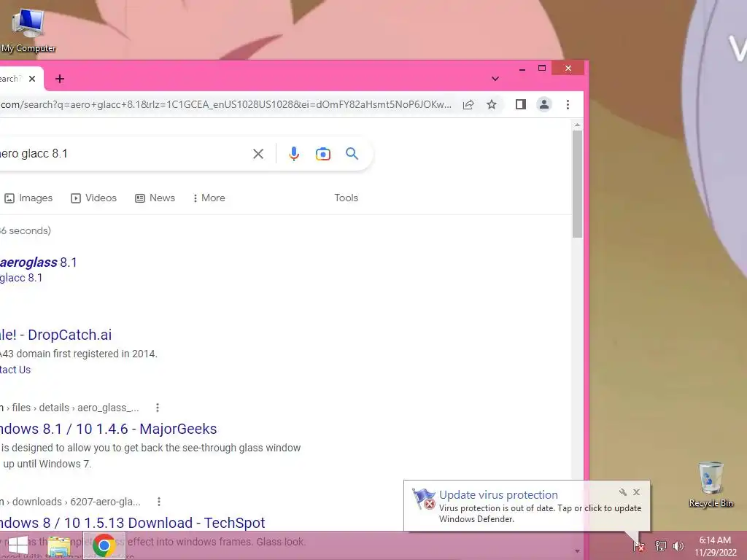
Task: Expand Chrome tab search chevron
Action: (x=495, y=79)
